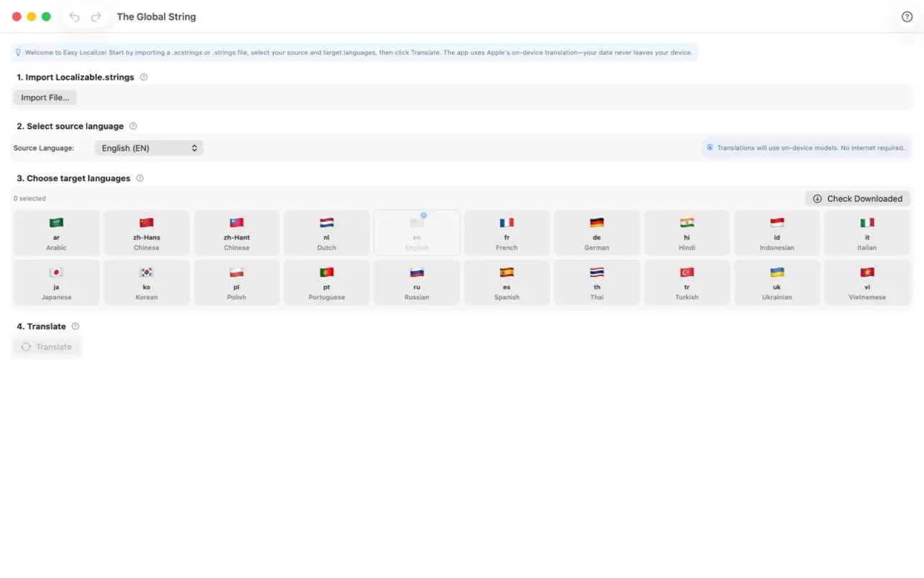Toggle Arabic target language tile

click(57, 233)
